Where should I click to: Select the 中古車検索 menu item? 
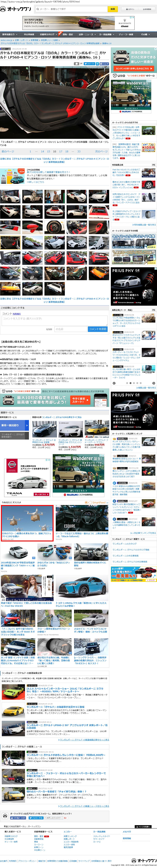pyautogui.click(x=29, y=34)
